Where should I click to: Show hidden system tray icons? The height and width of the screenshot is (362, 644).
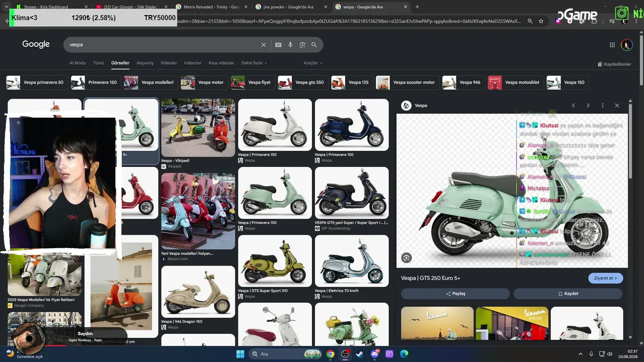coord(581,354)
